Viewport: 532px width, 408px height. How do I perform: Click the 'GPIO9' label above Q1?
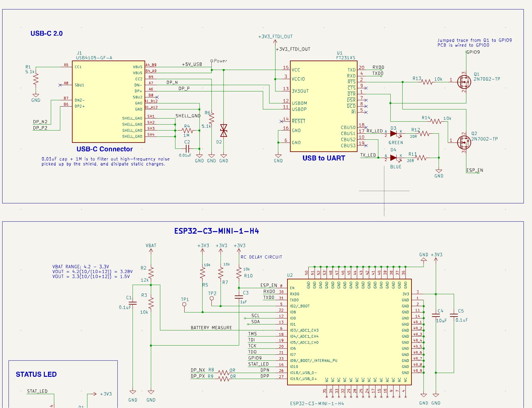click(x=473, y=52)
